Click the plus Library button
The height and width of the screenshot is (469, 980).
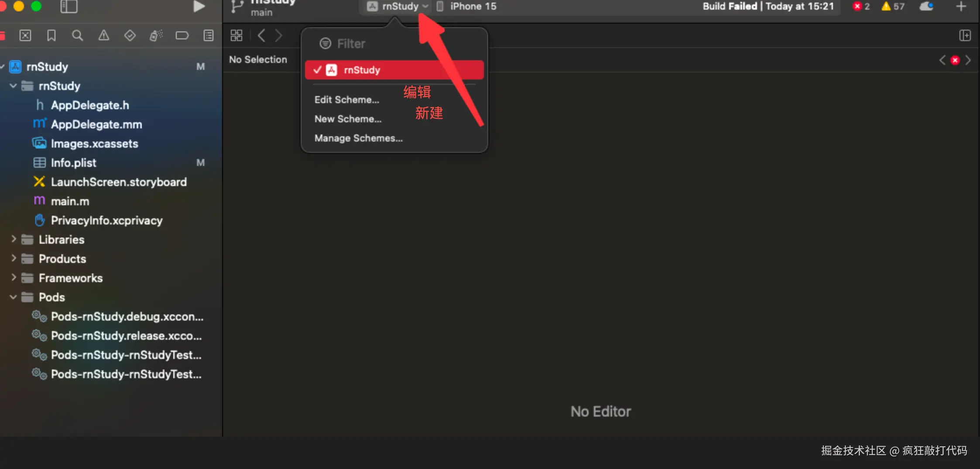(x=961, y=7)
